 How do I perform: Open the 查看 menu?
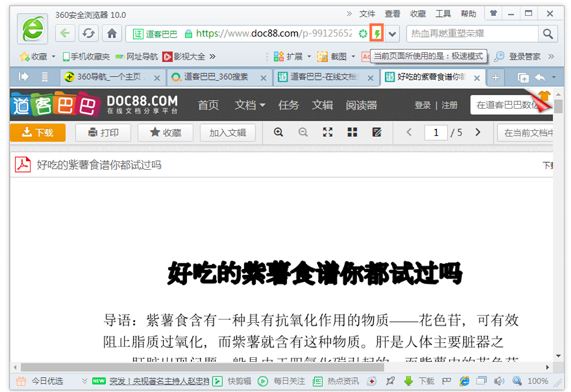point(393,14)
